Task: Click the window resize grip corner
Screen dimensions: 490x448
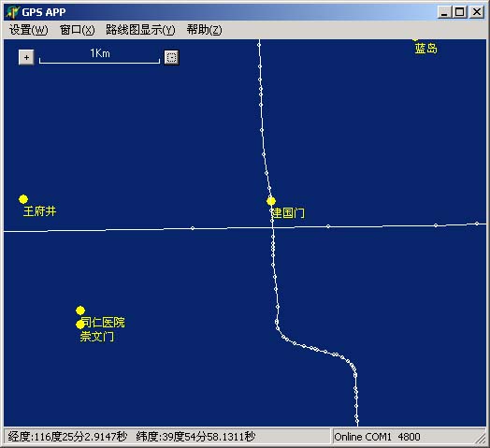Action: point(481,438)
